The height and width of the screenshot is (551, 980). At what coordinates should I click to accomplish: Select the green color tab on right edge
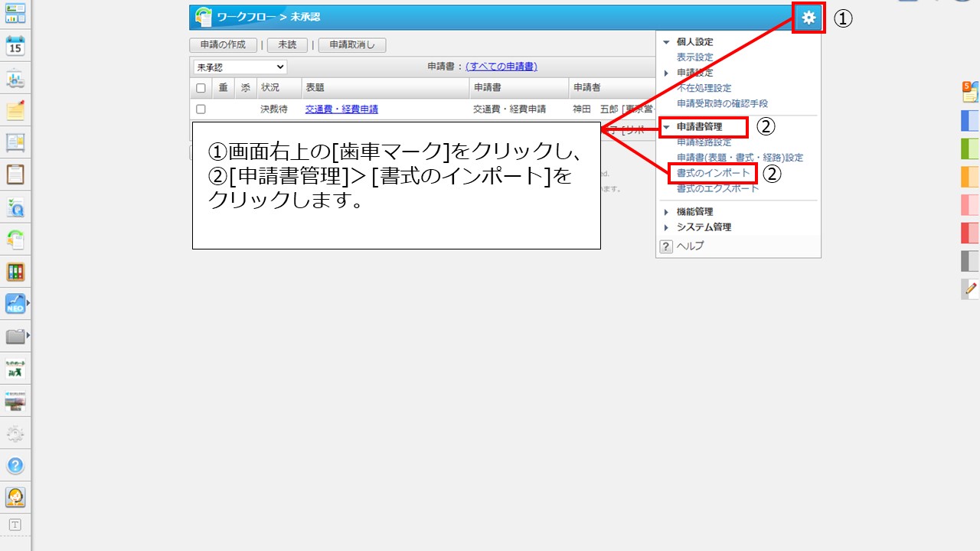point(970,148)
